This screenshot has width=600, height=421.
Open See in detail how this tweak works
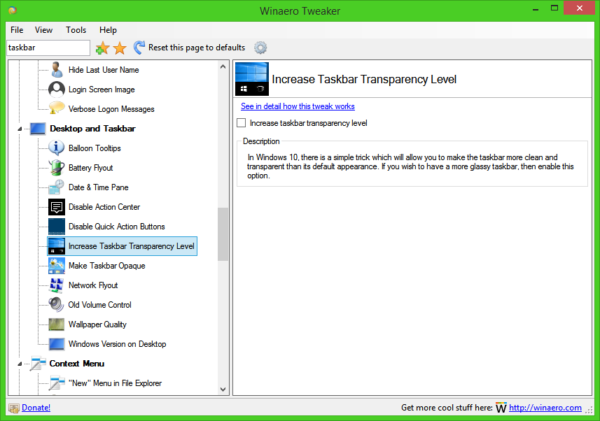(x=298, y=106)
